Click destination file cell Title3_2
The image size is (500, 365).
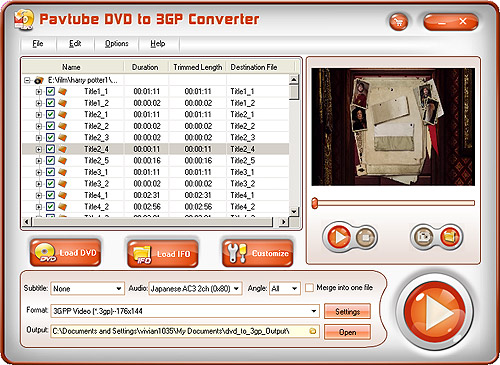click(243, 184)
